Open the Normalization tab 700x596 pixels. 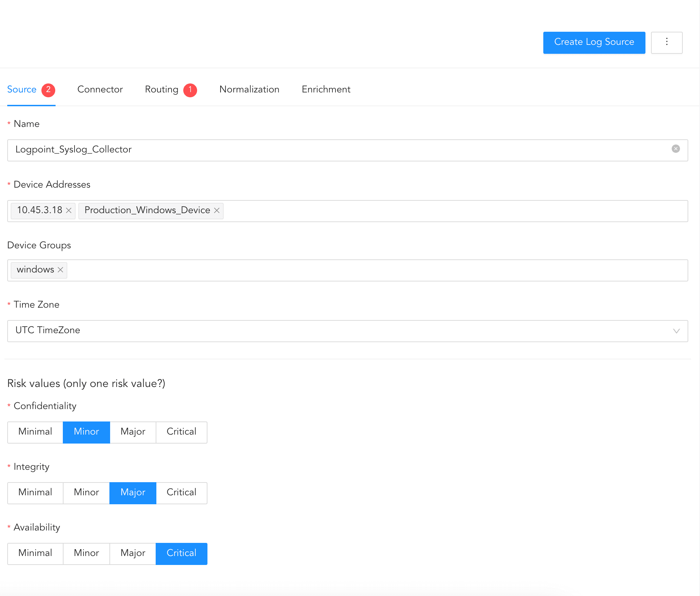249,89
